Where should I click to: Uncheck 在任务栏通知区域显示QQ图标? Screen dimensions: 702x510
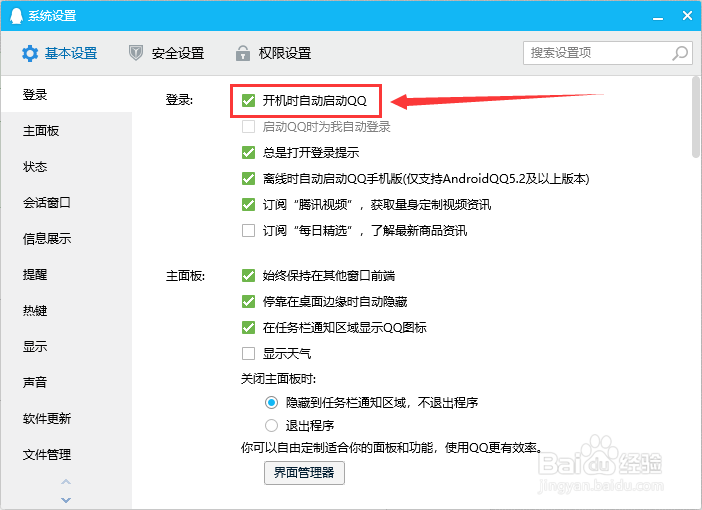coord(248,327)
